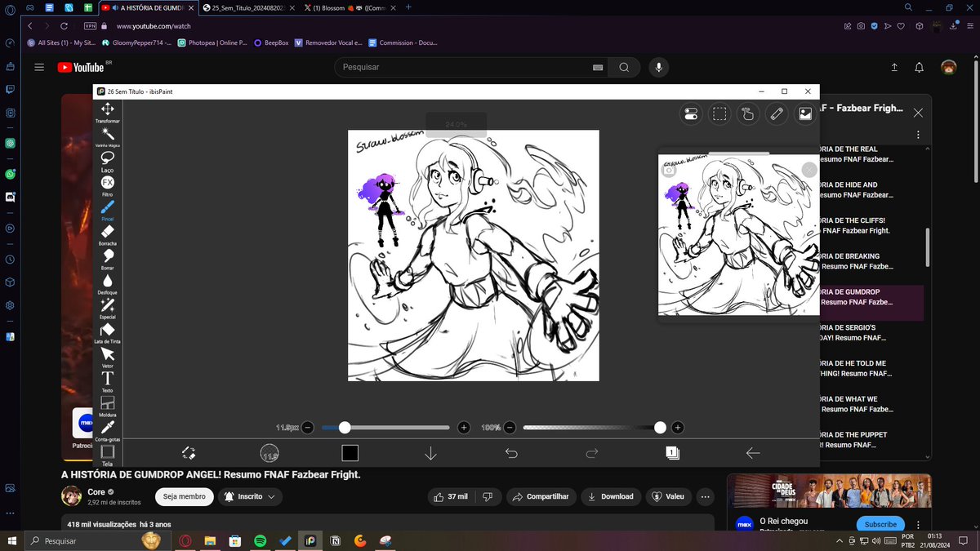The image size is (980, 551).
Task: Open the BeepBox bookmark
Action: tap(271, 42)
